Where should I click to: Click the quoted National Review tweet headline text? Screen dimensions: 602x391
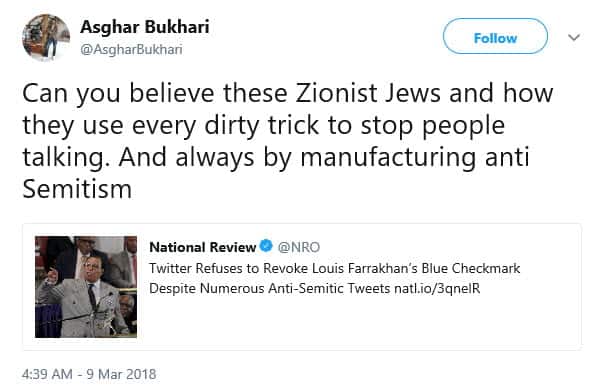coord(334,278)
